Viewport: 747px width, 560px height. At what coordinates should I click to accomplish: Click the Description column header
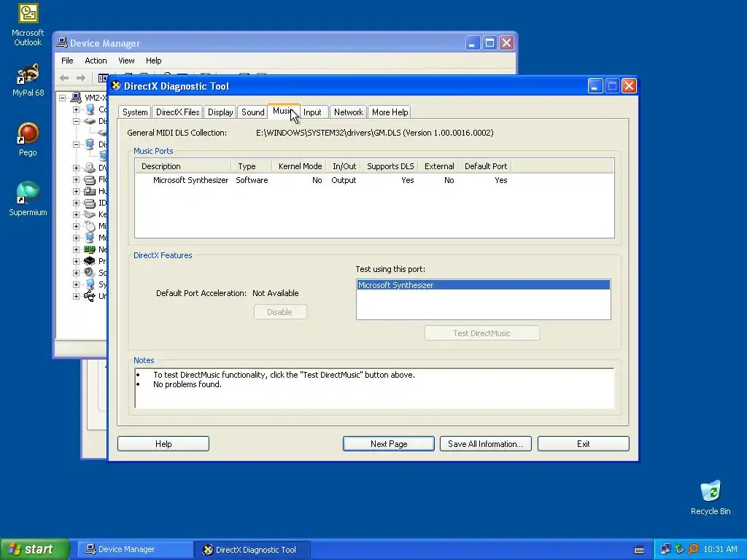click(x=183, y=166)
